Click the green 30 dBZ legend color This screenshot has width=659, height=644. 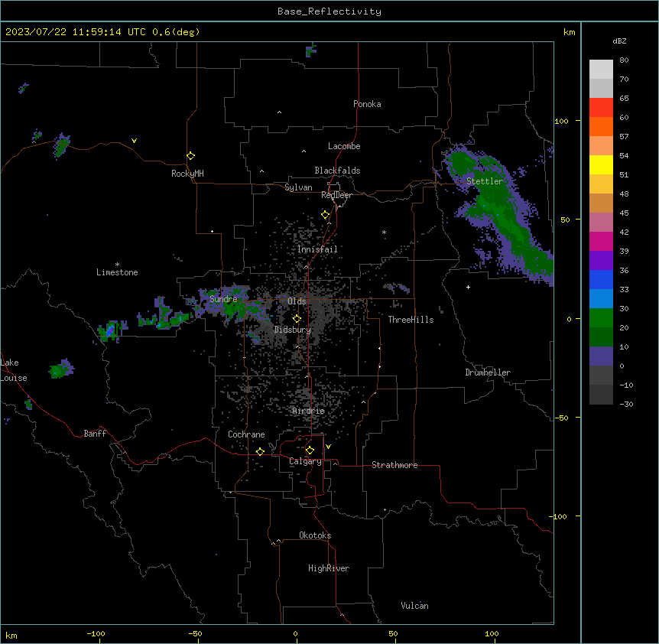coord(601,318)
